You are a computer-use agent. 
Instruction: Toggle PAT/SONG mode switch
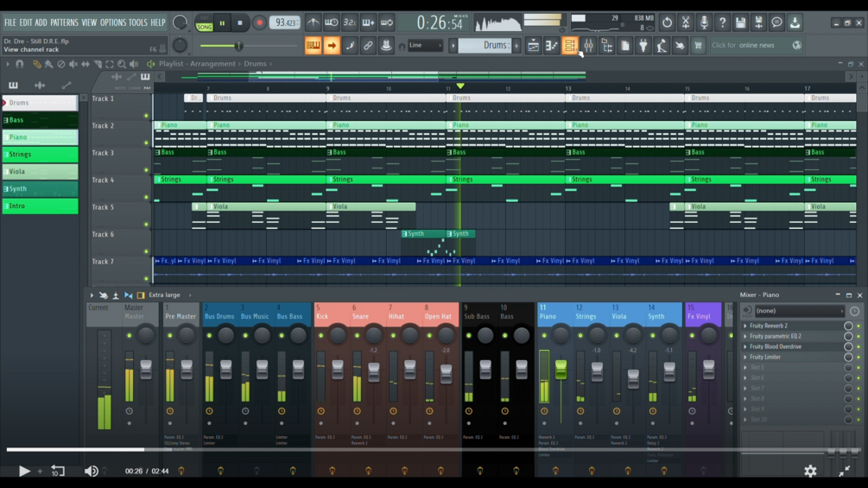[205, 23]
